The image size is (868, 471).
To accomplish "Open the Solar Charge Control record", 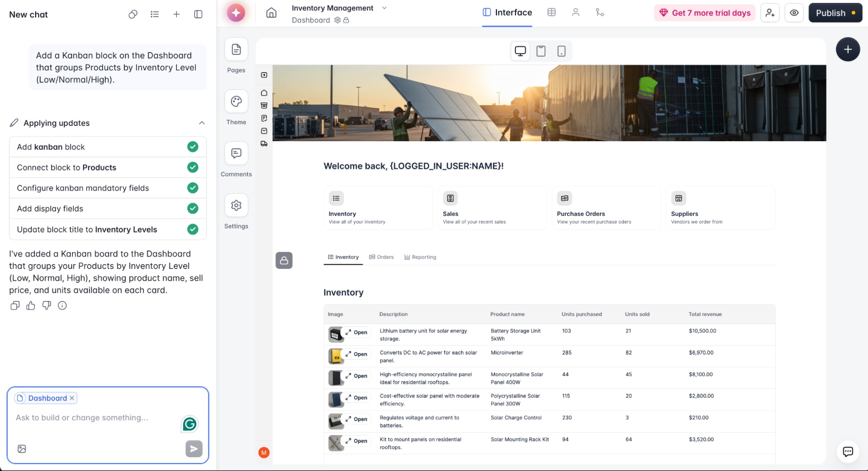I will [x=356, y=419].
